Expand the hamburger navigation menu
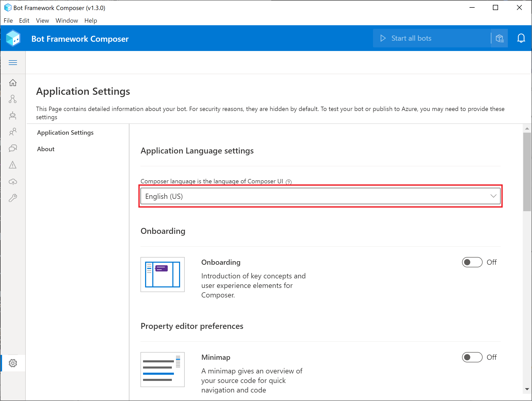 click(x=13, y=63)
